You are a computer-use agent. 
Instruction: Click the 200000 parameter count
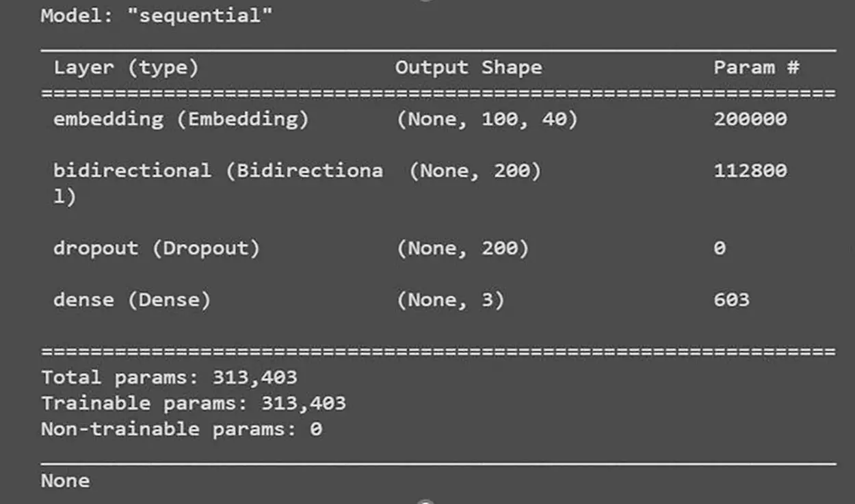pyautogui.click(x=750, y=120)
